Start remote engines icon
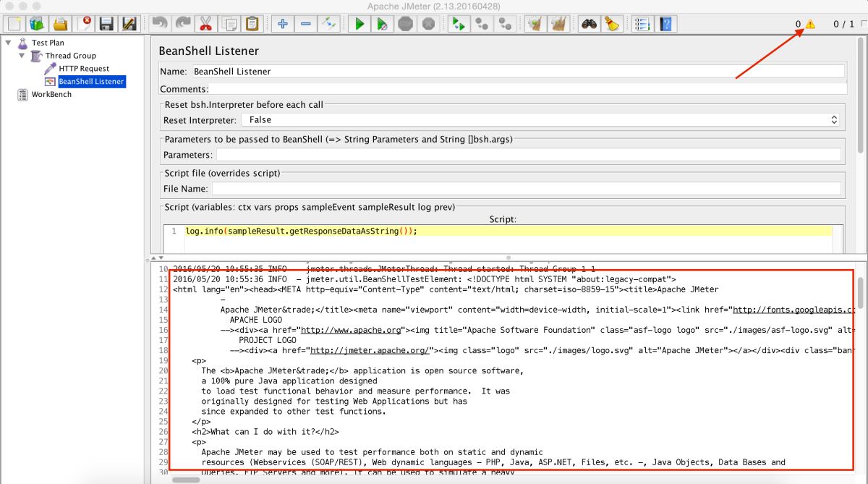The height and width of the screenshot is (484, 868). [458, 24]
